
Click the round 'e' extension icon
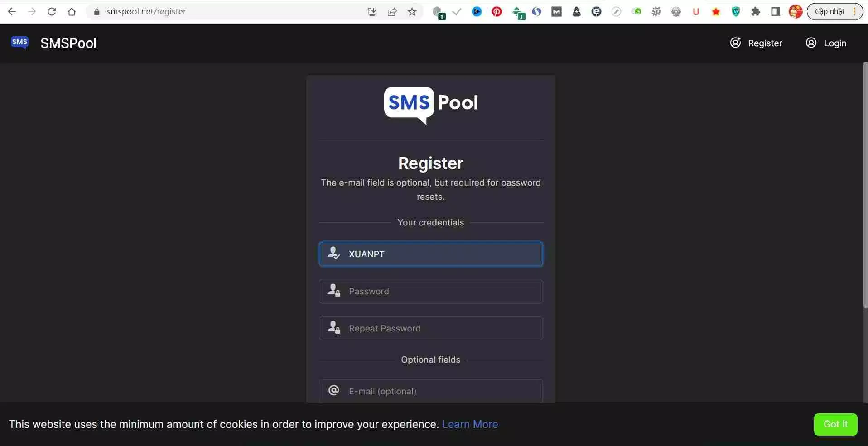[596, 12]
